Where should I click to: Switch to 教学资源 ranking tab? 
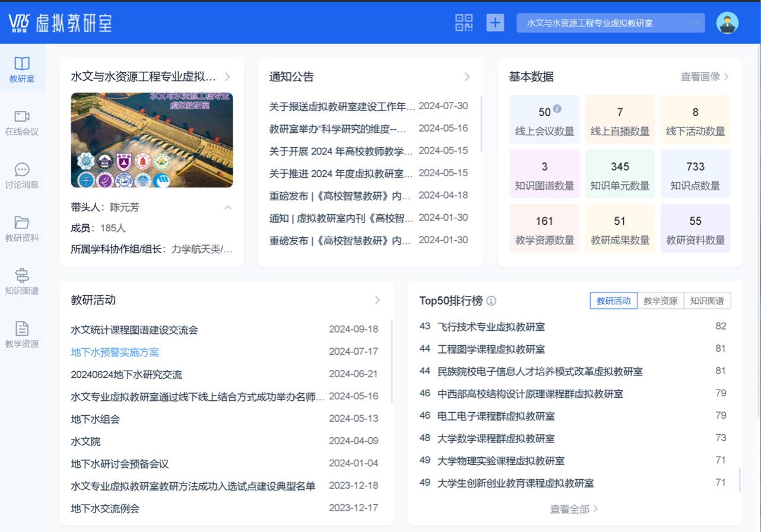click(660, 301)
